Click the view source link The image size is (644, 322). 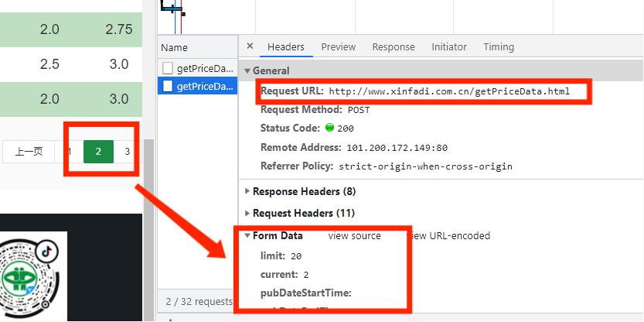pyautogui.click(x=354, y=235)
